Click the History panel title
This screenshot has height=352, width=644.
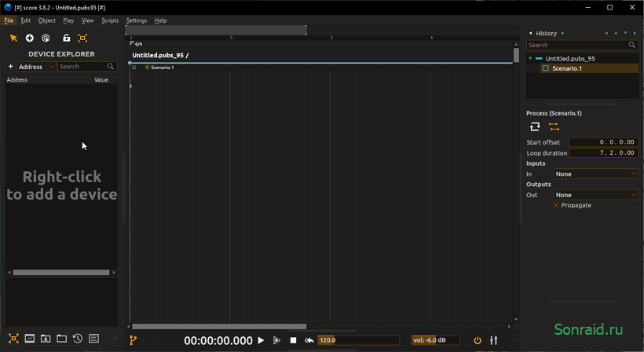tap(547, 33)
